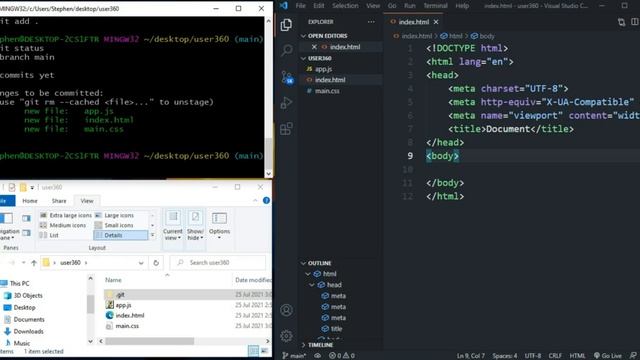Collapse the html node in Outline

[x=308, y=274]
